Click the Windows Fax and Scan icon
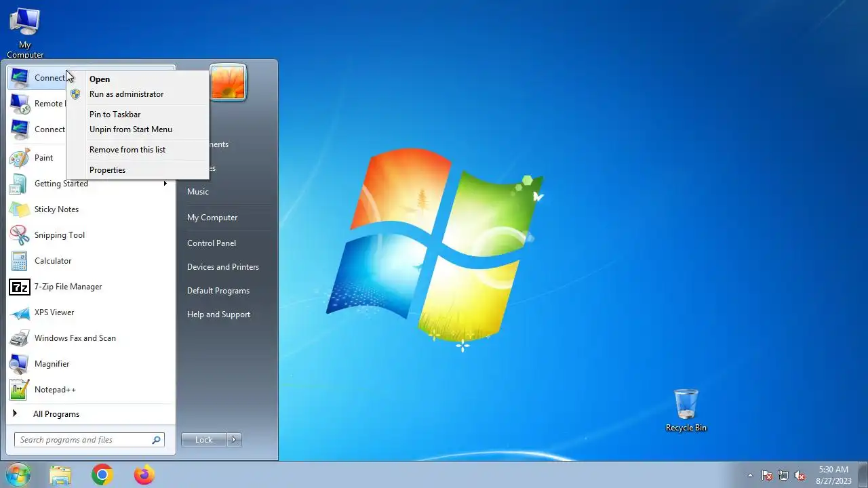Image resolution: width=868 pixels, height=488 pixels. point(20,338)
